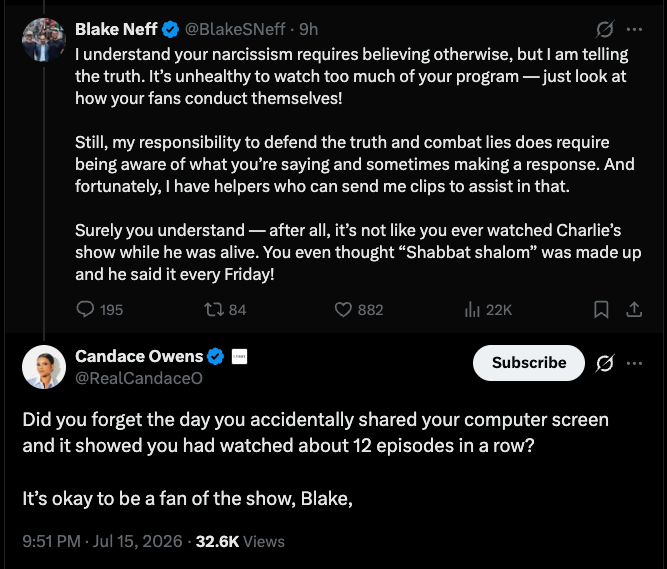Open Blake Neff's profile picture
This screenshot has height=569, width=667.
pos(44,40)
